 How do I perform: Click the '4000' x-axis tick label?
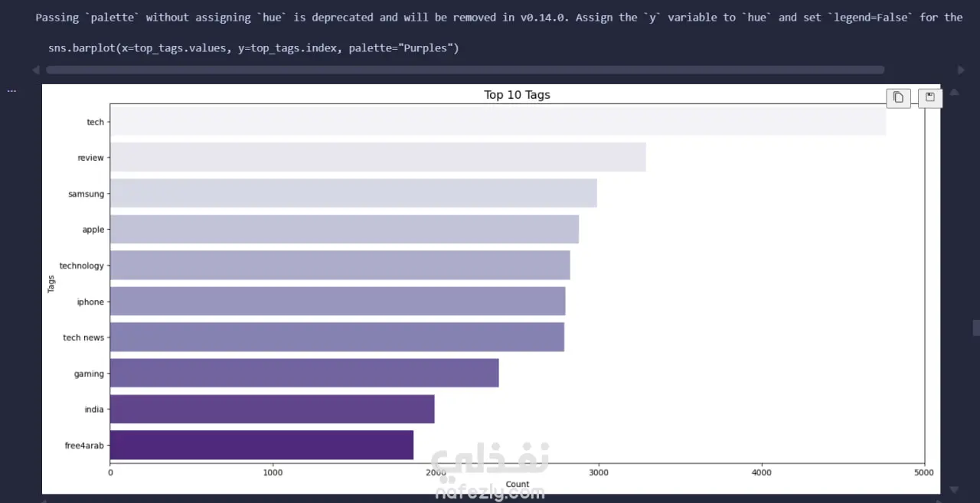point(762,472)
